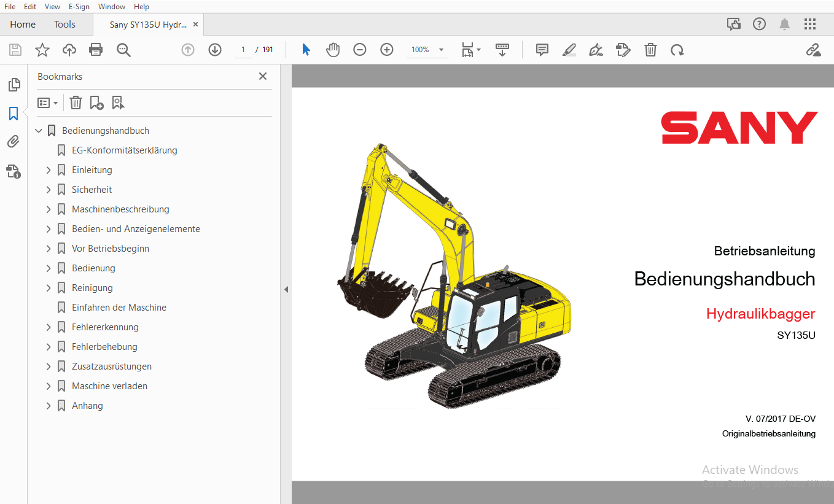This screenshot has height=504, width=834.
Task: Open the edit PDF tool icon
Action: 623,50
